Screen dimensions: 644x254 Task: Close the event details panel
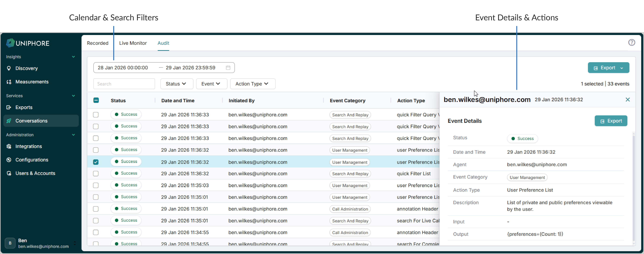point(628,100)
